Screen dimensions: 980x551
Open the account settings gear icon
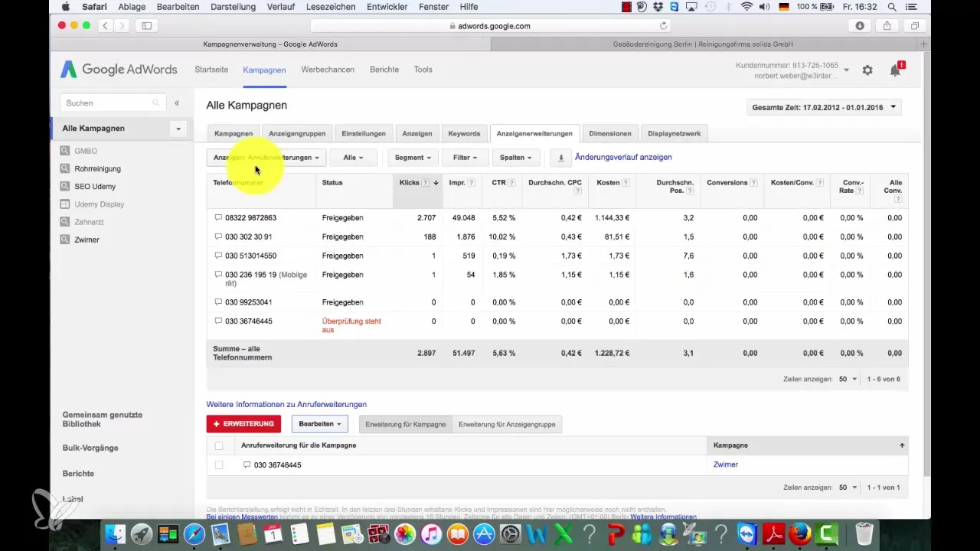point(867,70)
